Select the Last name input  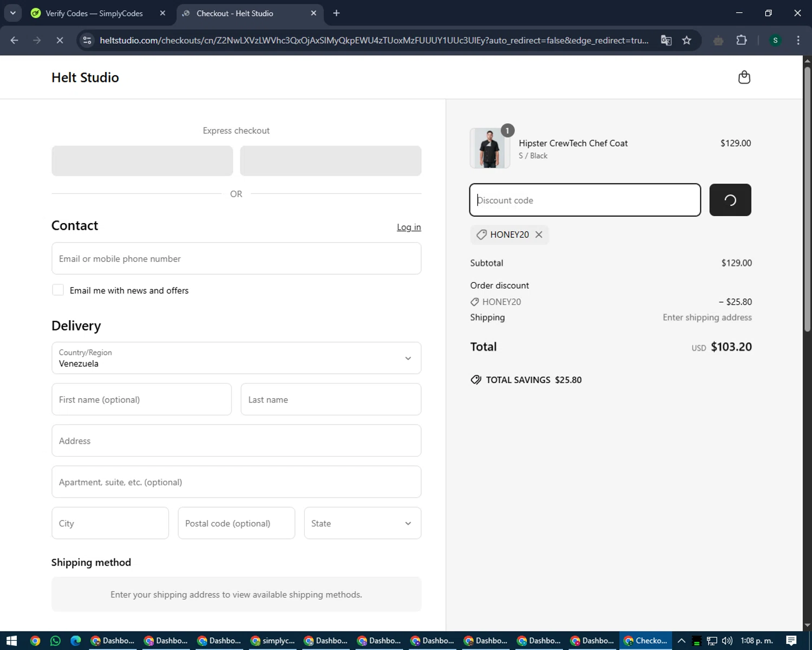point(331,399)
